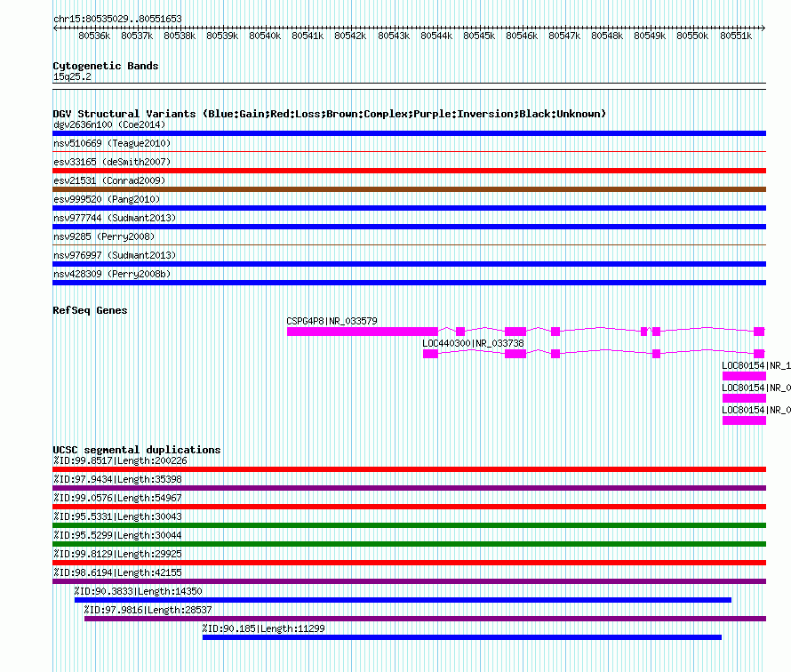Click the blue bar under esv999520

point(409,208)
